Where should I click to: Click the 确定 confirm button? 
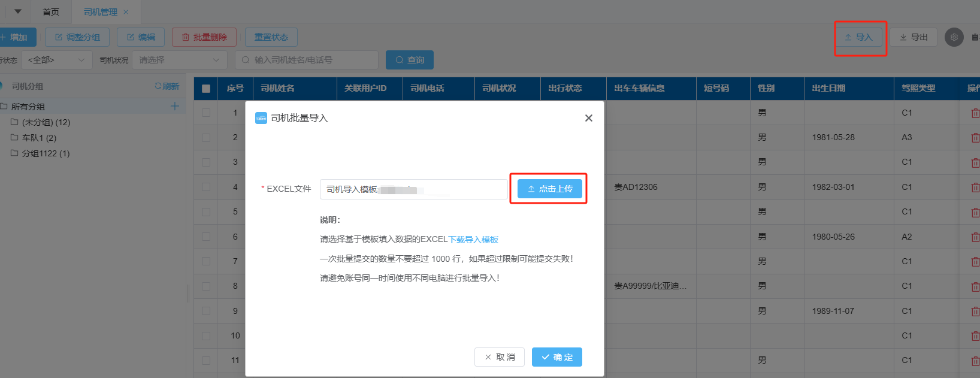(x=556, y=357)
